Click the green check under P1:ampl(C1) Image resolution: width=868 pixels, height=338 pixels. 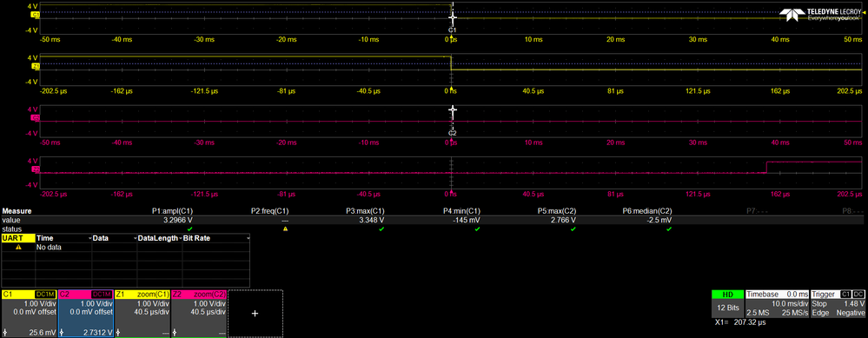click(190, 229)
